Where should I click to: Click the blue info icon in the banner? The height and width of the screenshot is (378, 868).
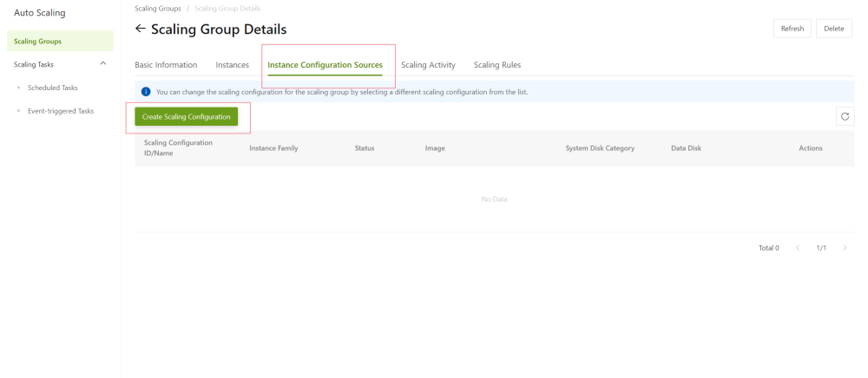pyautogui.click(x=146, y=92)
